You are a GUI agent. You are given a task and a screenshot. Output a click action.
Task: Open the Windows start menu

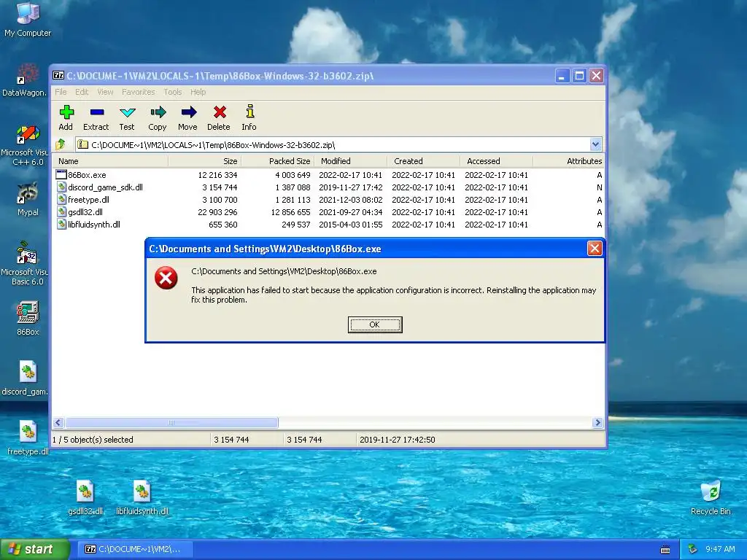[x=35, y=549]
